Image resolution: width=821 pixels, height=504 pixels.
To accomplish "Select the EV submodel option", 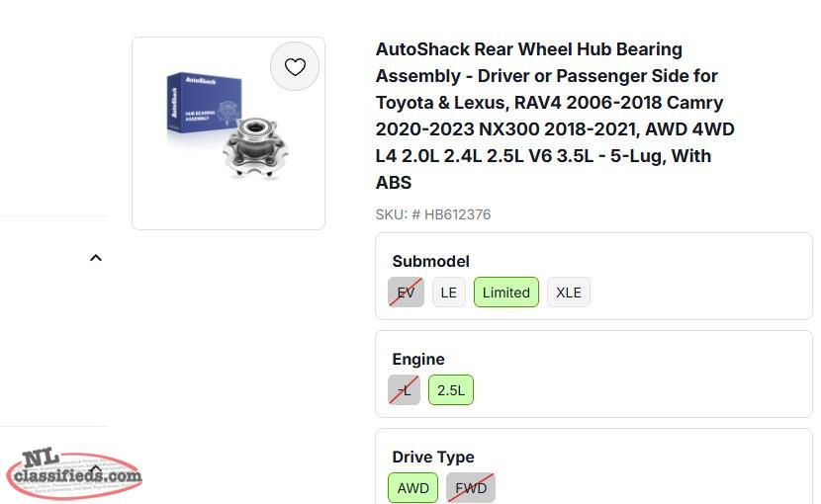I will tap(406, 293).
